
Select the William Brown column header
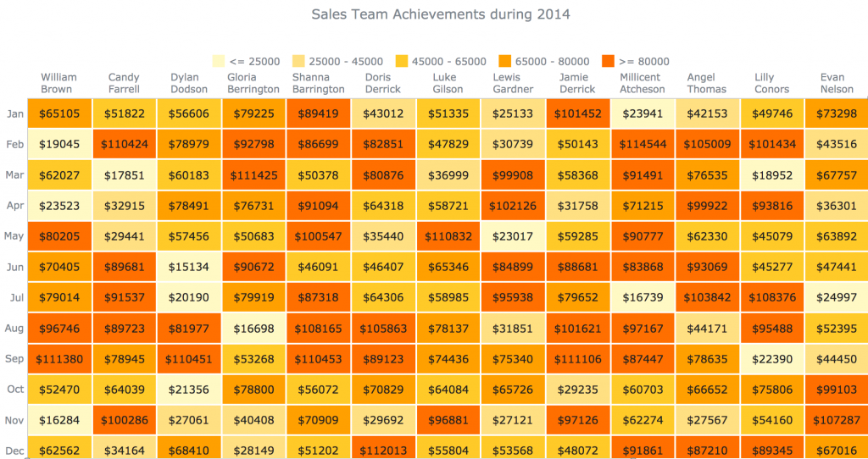(x=58, y=83)
